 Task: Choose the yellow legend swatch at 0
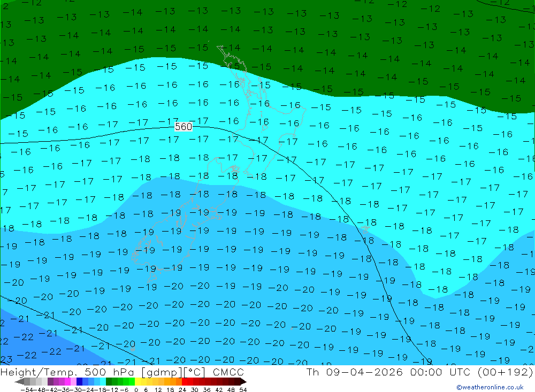[x=138, y=381]
